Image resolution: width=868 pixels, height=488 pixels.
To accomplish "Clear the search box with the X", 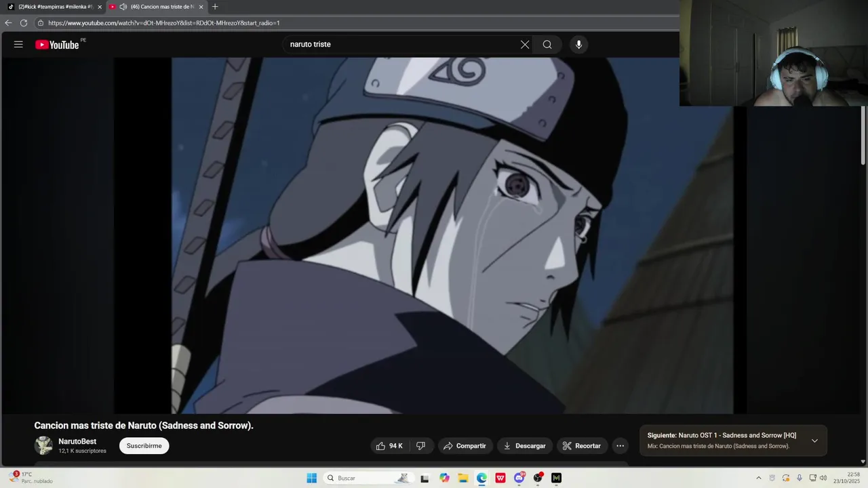I will coord(525,45).
